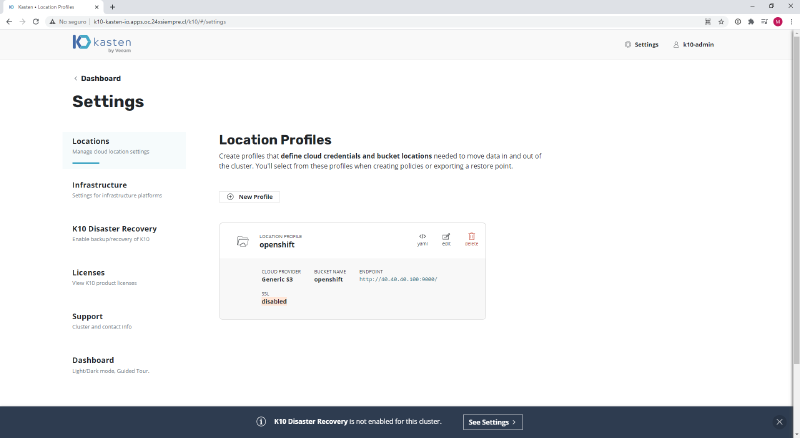The image size is (800, 438).
Task: Delete the openshift location profile
Action: (471, 239)
